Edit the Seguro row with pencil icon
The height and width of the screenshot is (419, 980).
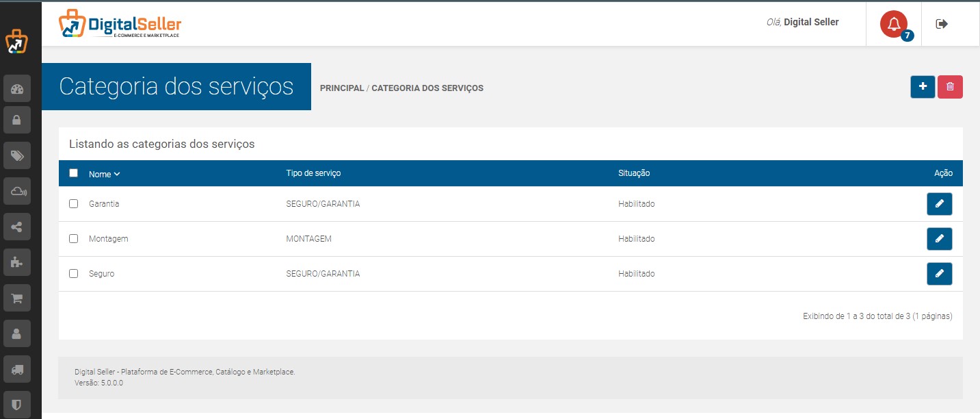tap(939, 274)
